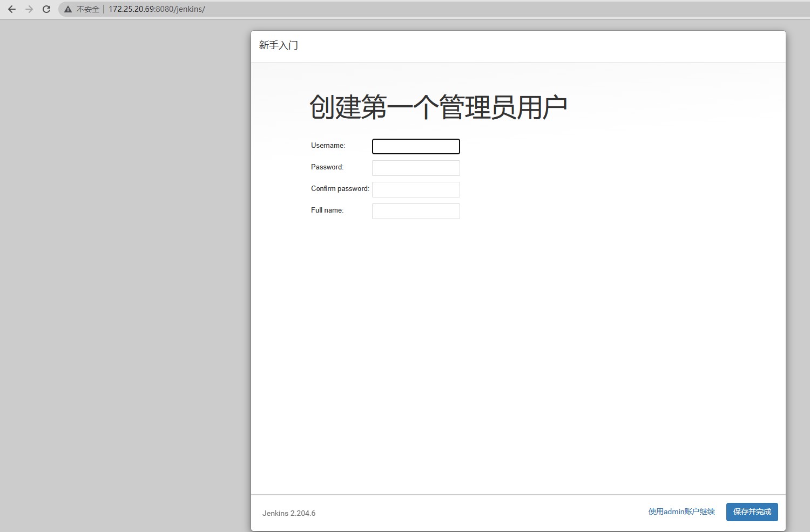Go back in browser history
810x532 pixels.
12,9
